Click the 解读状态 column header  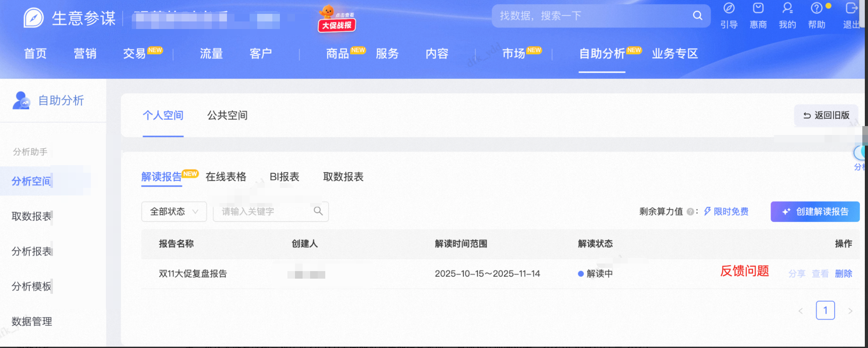tap(595, 244)
